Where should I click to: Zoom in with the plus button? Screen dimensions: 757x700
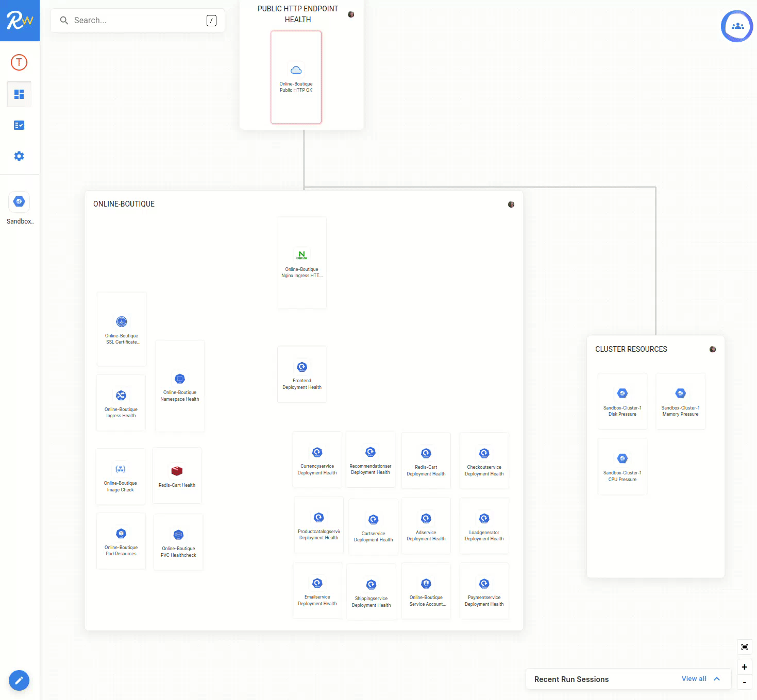click(744, 667)
